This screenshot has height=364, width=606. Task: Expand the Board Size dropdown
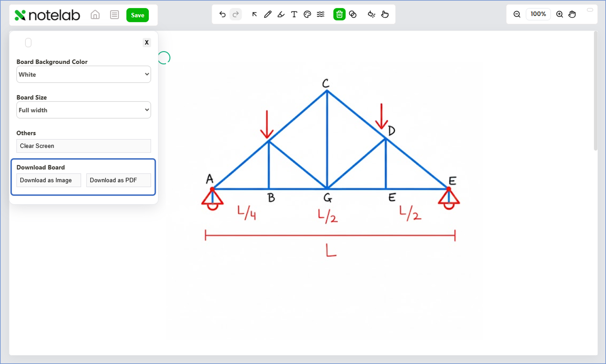click(x=83, y=110)
